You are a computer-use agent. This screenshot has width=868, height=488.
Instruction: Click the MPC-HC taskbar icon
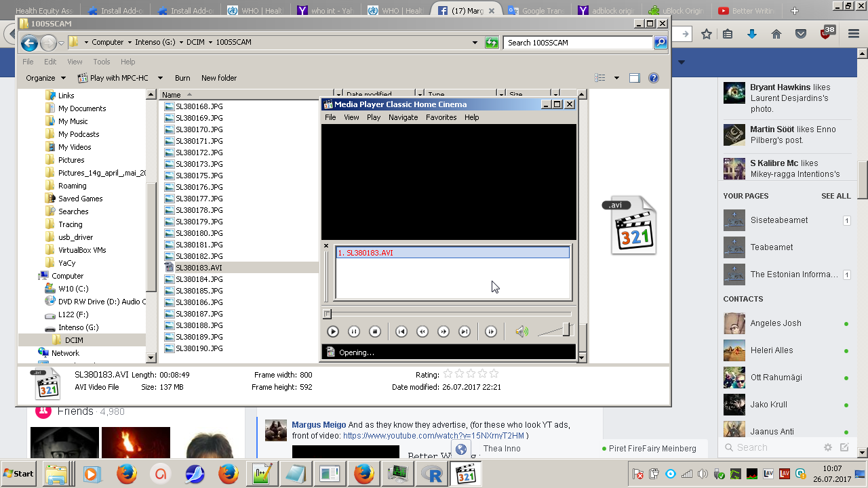[x=466, y=474]
